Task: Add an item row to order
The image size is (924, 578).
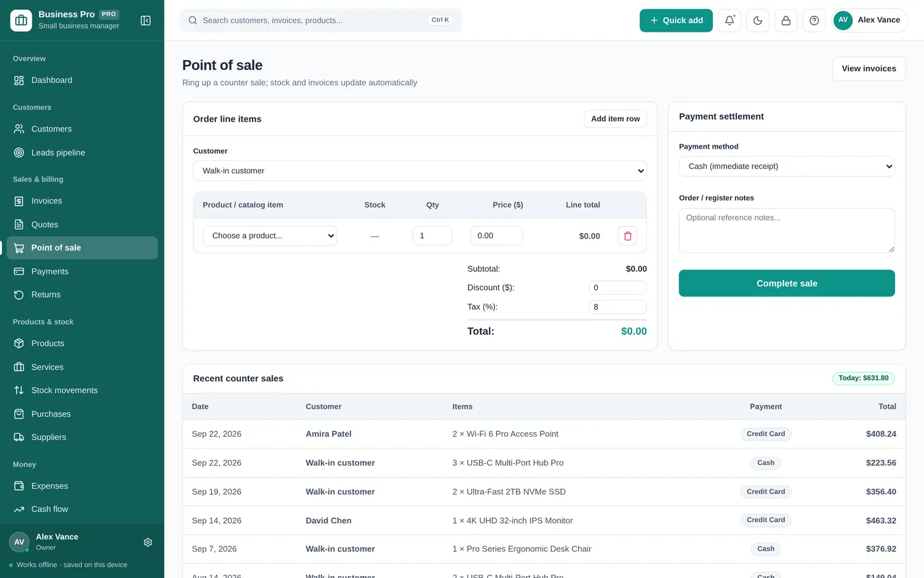Action: [x=615, y=119]
